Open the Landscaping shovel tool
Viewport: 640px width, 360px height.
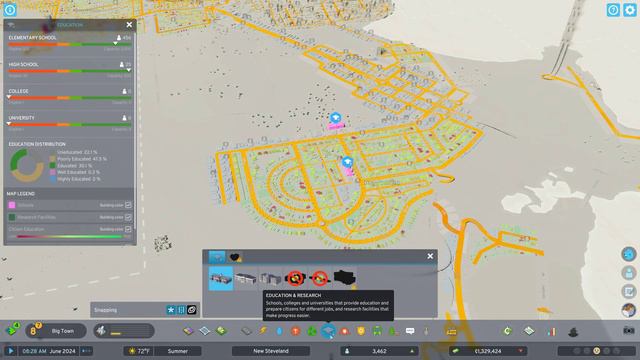(x=426, y=331)
